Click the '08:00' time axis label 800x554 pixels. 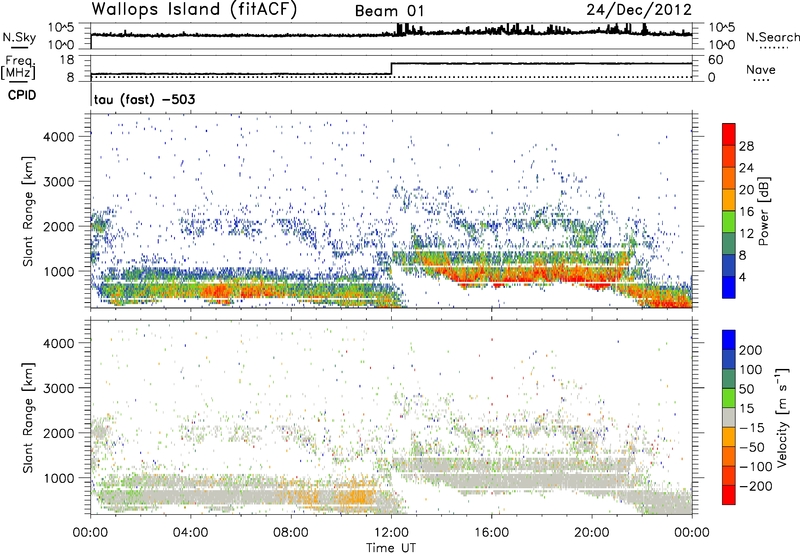pos(291,533)
